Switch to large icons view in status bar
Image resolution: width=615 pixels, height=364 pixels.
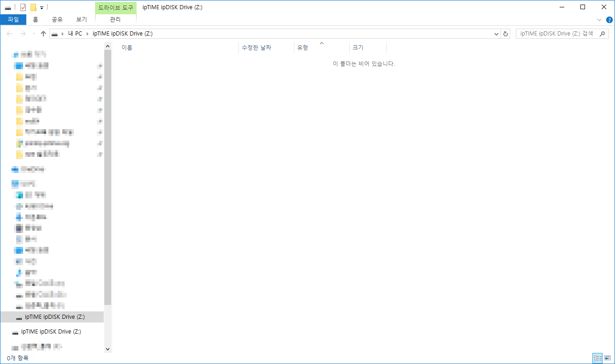point(608,358)
